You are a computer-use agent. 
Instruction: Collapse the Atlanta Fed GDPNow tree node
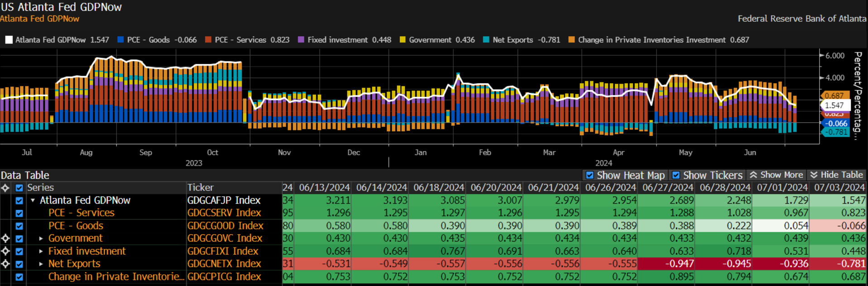[33, 200]
